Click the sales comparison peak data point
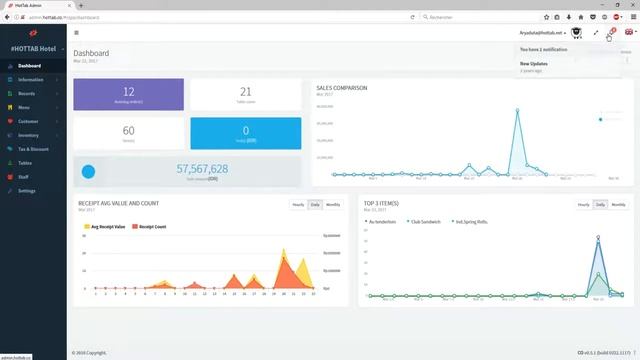Screen dimensions: 640x360 coord(517,110)
